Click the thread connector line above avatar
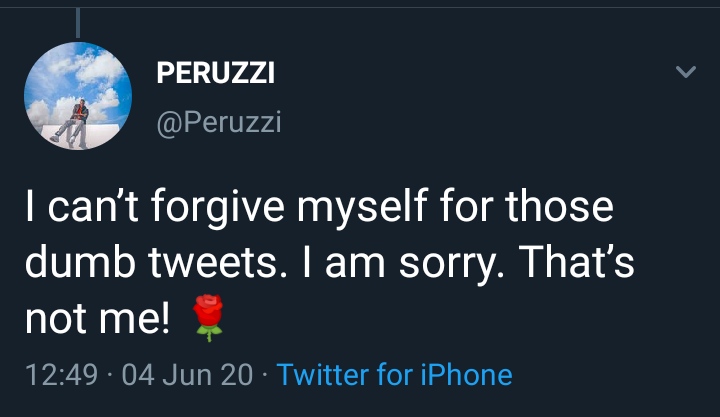 (78, 22)
